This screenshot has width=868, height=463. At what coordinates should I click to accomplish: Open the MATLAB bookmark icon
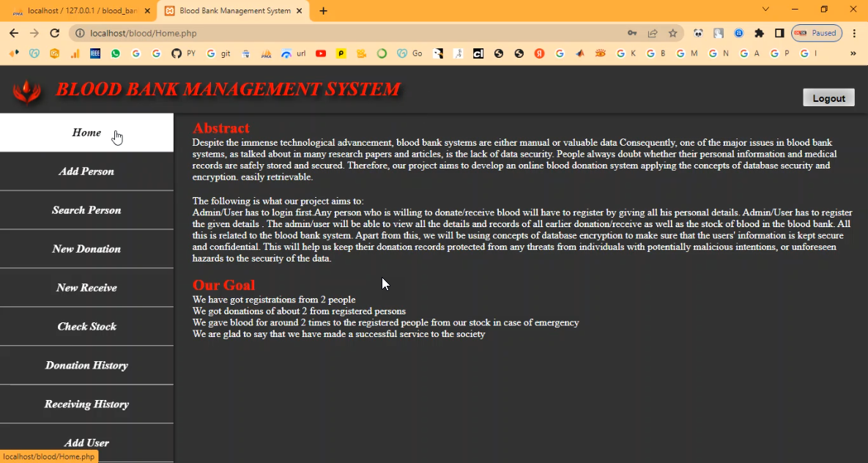point(579,53)
